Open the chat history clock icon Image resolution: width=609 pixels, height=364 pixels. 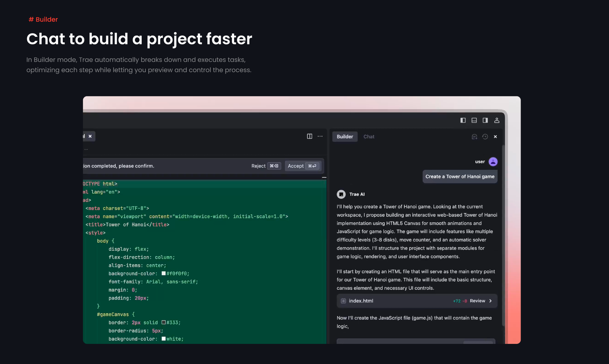click(485, 137)
